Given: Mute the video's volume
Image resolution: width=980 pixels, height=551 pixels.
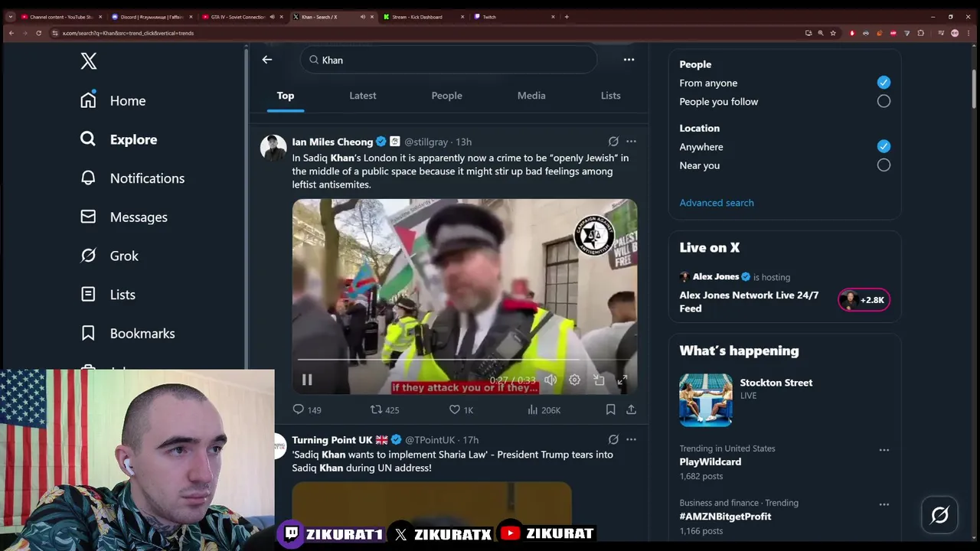Looking at the screenshot, I should point(550,380).
